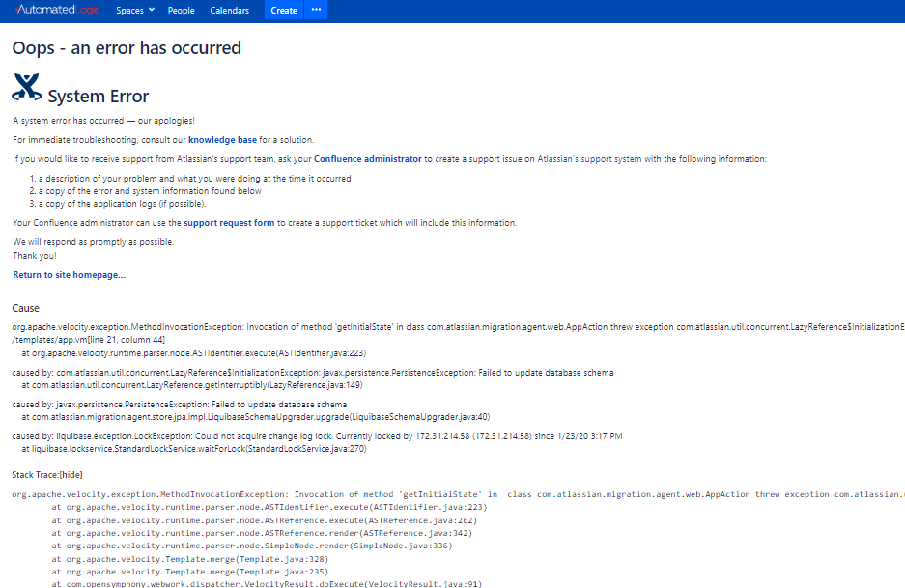Click the support request form link
The width and height of the screenshot is (905, 588).
(x=229, y=223)
